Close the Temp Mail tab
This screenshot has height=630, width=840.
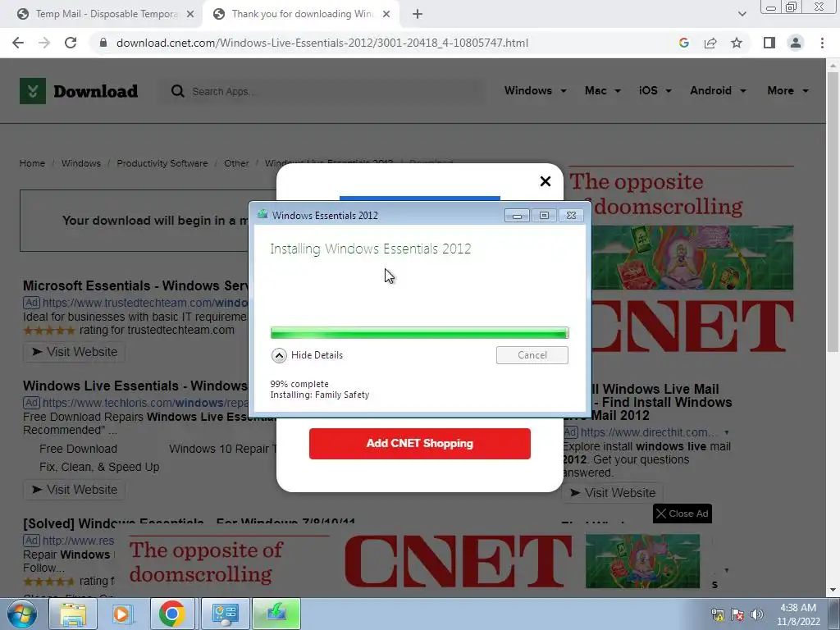point(190,15)
